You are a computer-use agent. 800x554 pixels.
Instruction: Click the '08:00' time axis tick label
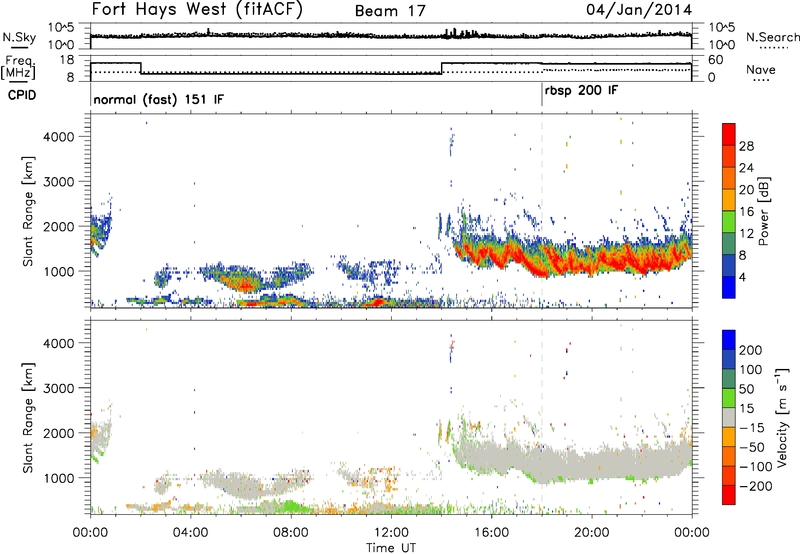[291, 533]
